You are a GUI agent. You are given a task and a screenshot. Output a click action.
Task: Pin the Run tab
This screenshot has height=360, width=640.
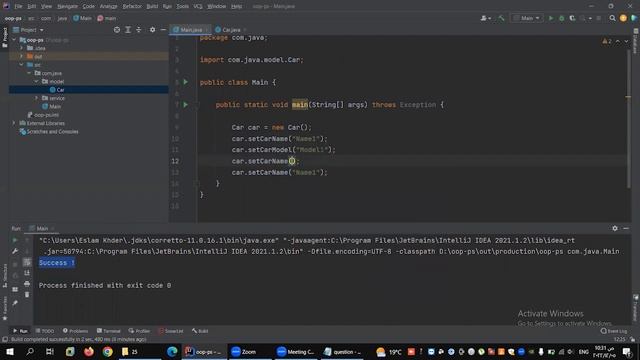click(x=15, y=303)
